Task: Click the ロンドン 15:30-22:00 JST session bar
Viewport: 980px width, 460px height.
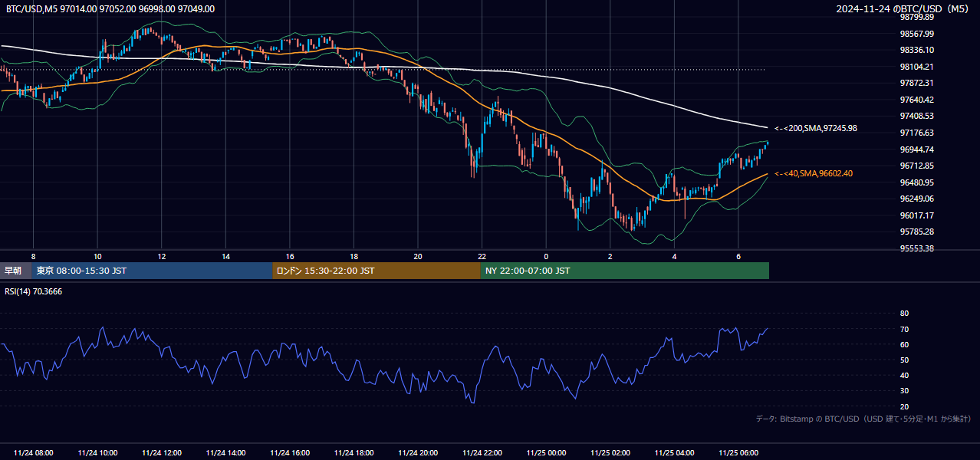Action: point(377,271)
